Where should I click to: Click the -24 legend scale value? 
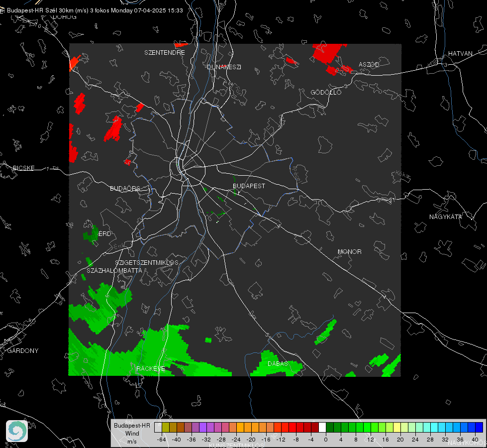(x=236, y=440)
